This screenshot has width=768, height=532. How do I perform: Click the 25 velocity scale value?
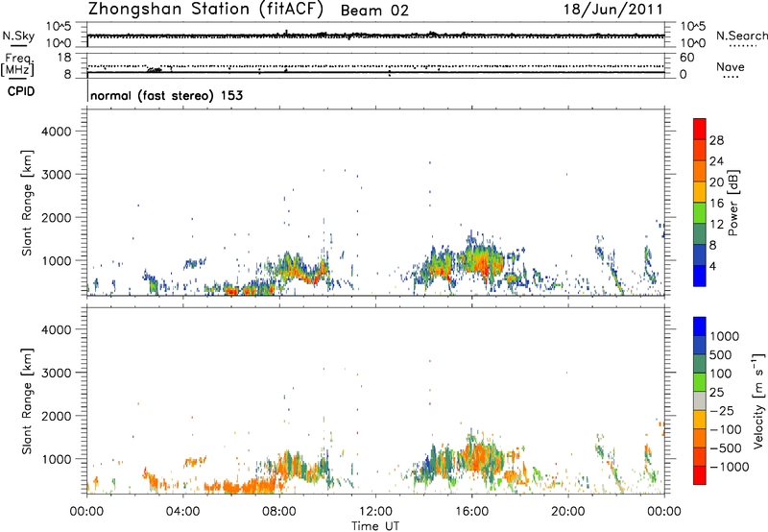pos(716,393)
